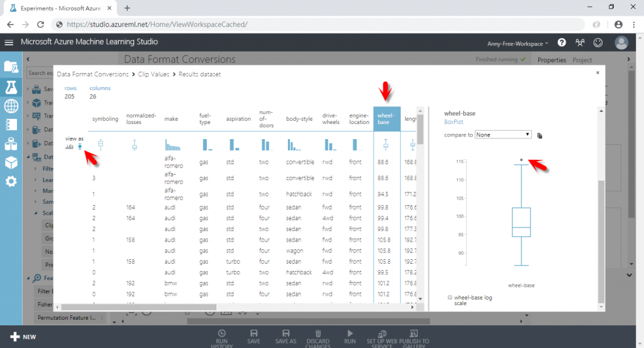Click the feedback smiley icon
Image resolution: width=644 pixels, height=348 pixels.
tap(598, 42)
